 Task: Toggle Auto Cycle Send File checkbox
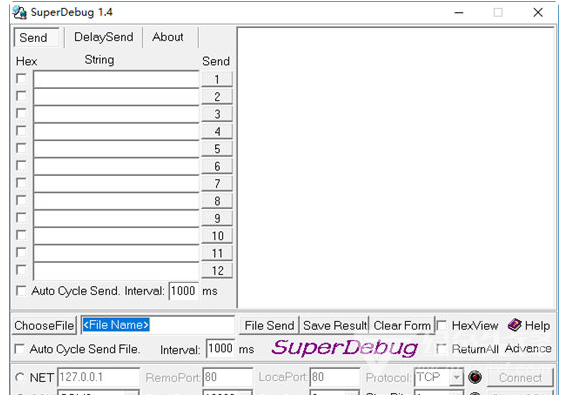click(20, 349)
